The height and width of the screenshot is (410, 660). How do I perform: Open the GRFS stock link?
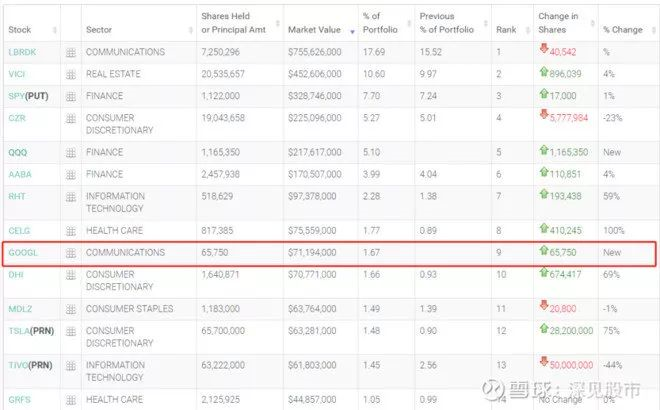[19, 399]
